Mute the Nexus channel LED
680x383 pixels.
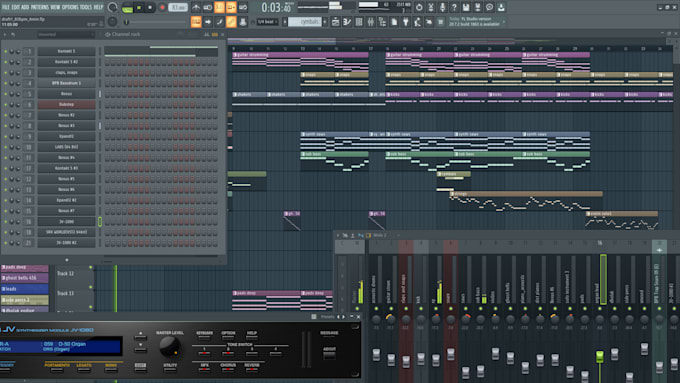click(x=6, y=94)
